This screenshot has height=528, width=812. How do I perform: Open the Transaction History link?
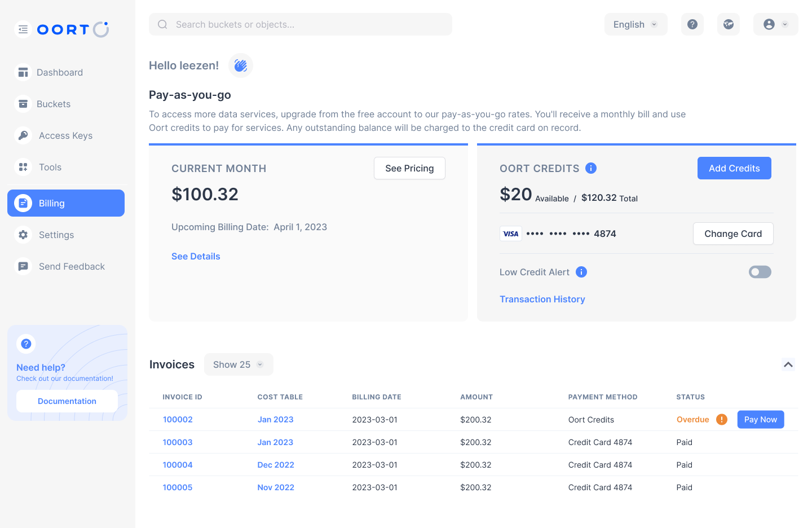[x=542, y=299]
